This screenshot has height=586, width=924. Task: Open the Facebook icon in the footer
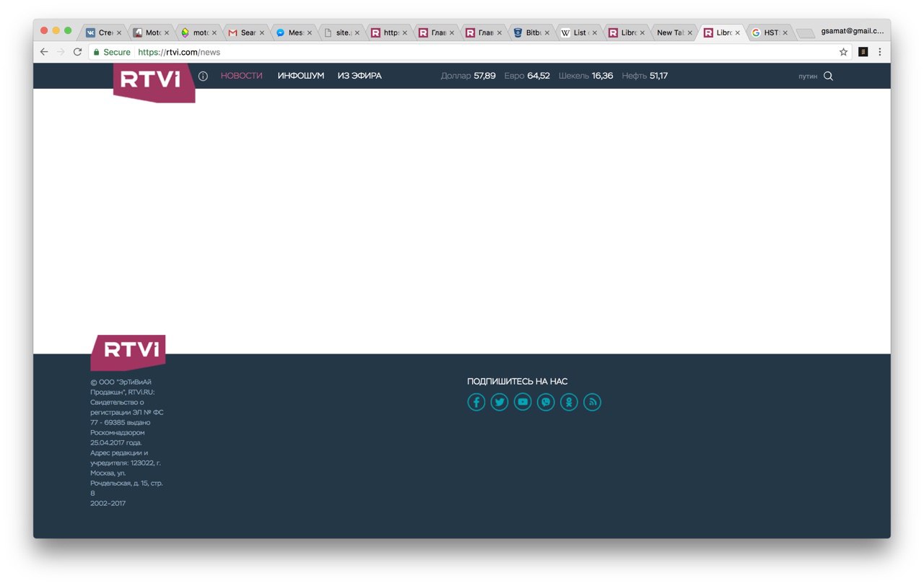pyautogui.click(x=476, y=402)
